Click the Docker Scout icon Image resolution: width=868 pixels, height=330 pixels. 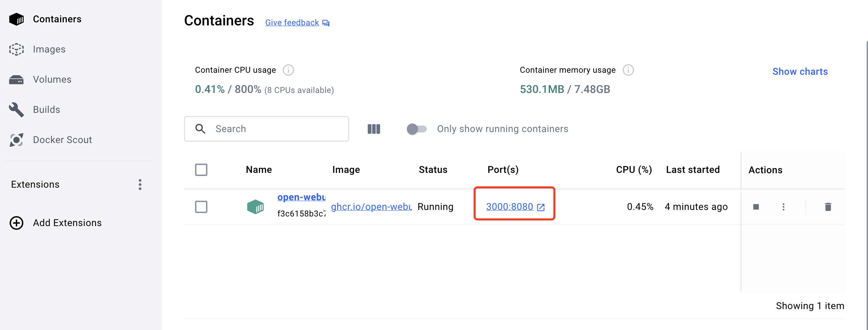pos(16,140)
